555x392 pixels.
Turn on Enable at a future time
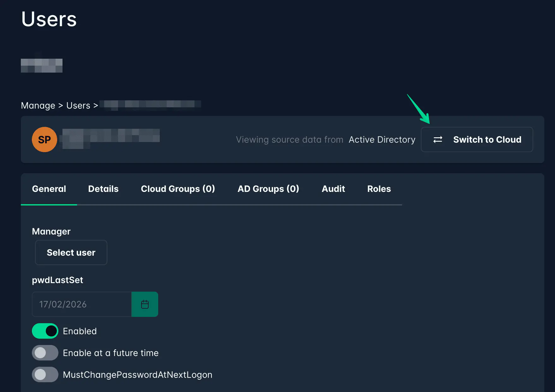click(45, 353)
